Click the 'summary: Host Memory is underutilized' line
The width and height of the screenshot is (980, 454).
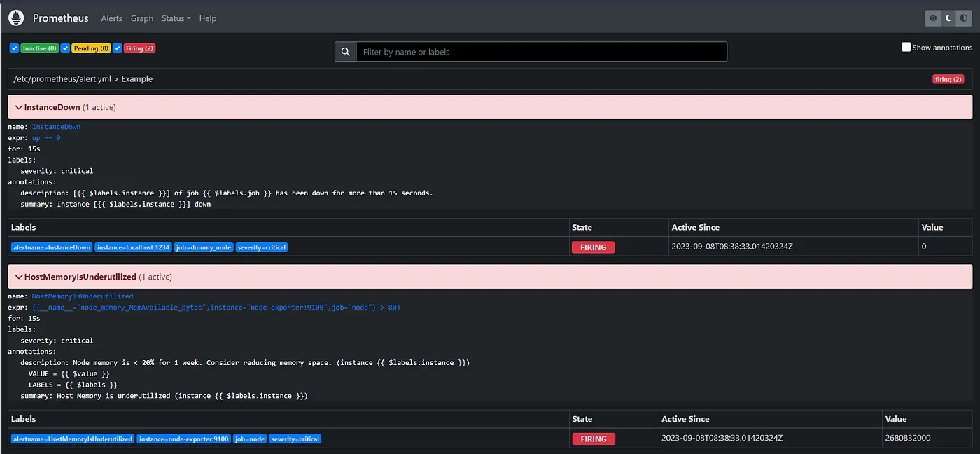pos(164,396)
